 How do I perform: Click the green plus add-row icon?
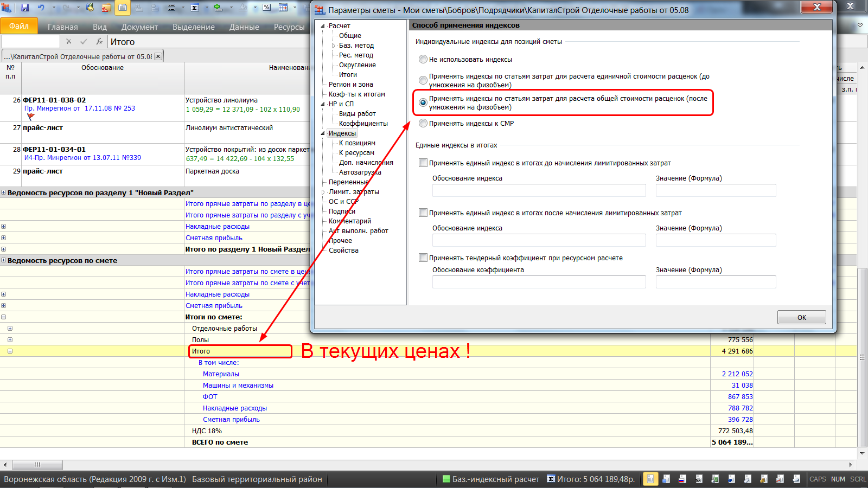click(218, 8)
